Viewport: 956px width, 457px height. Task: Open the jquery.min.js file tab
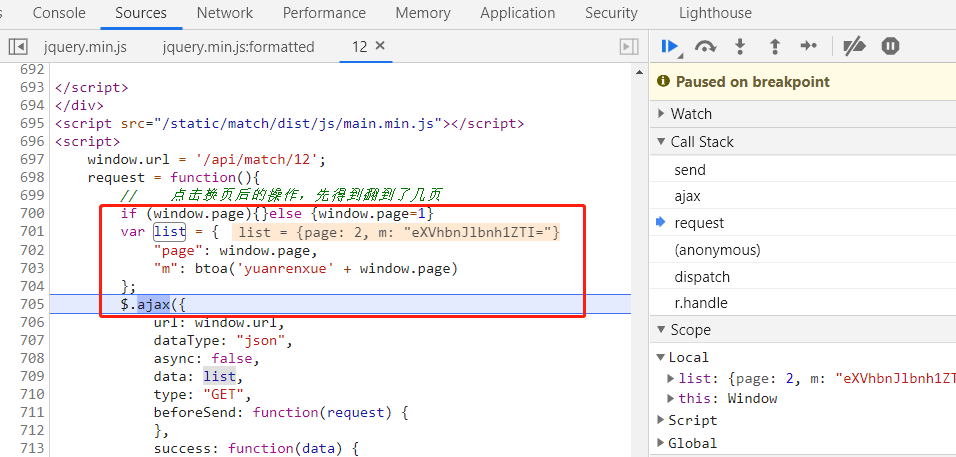tap(85, 47)
